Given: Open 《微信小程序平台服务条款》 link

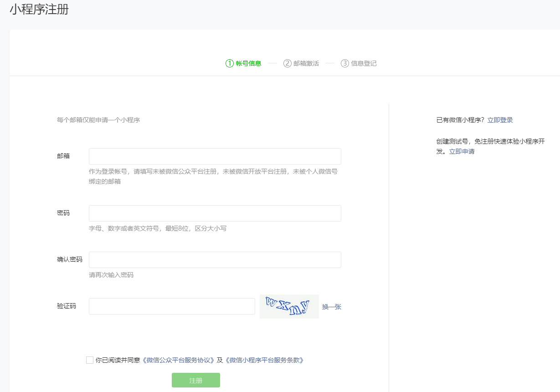Looking at the screenshot, I should (264, 360).
